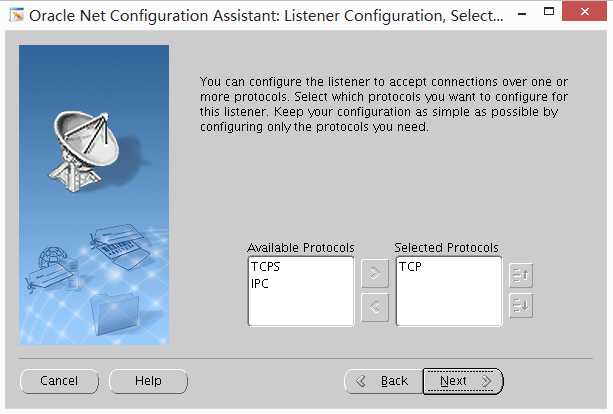
Task: Click the add-protocol right arrow button
Action: pos(374,271)
